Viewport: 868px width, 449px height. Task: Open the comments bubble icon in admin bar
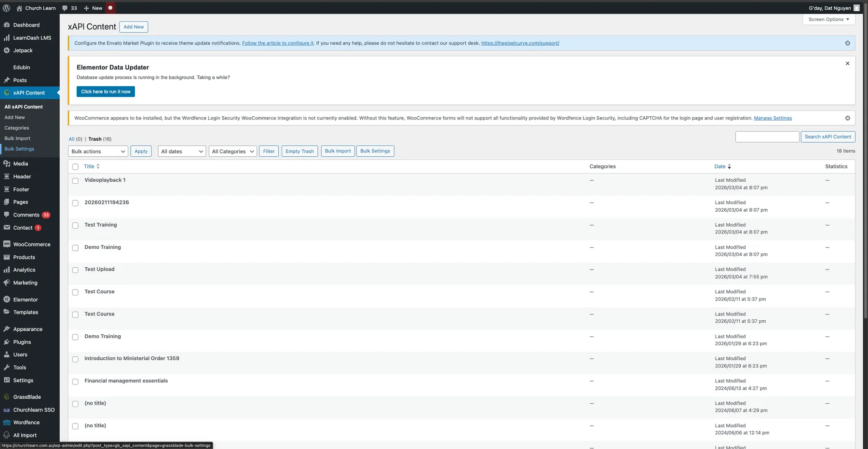pyautogui.click(x=65, y=8)
